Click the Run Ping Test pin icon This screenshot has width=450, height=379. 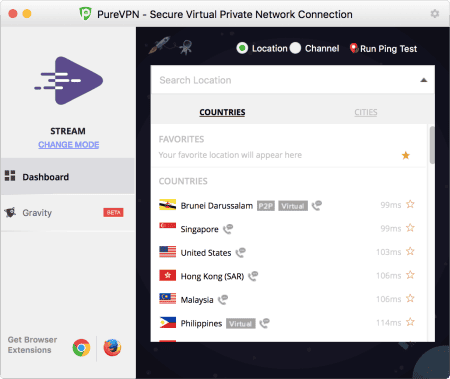pyautogui.click(x=354, y=48)
